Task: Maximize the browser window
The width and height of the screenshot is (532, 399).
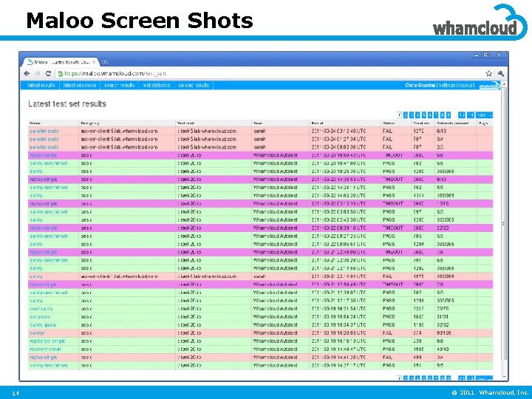Action: tap(486, 55)
